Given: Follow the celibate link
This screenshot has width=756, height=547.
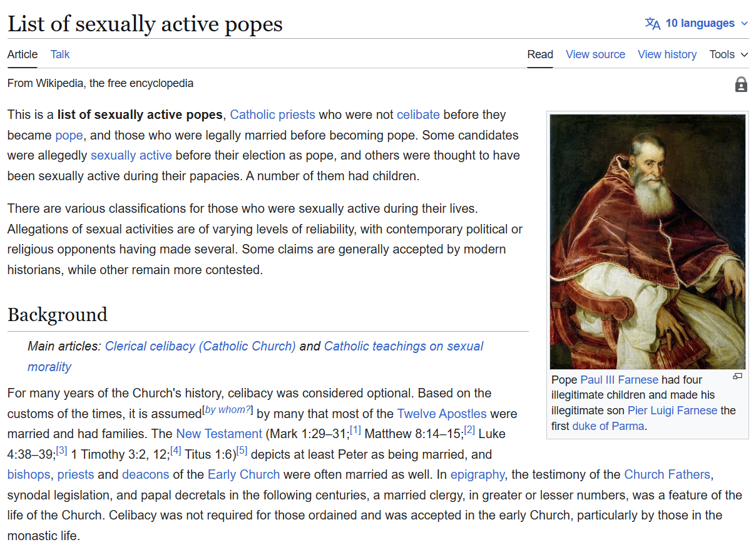Looking at the screenshot, I should tap(418, 115).
